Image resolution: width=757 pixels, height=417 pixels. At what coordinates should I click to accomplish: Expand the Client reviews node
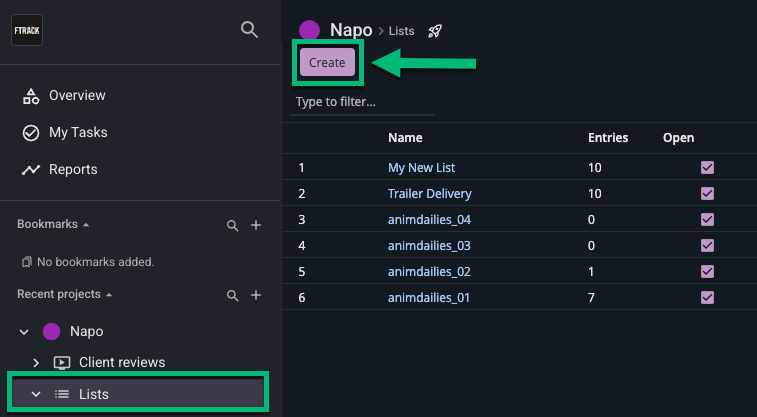pyautogui.click(x=36, y=362)
